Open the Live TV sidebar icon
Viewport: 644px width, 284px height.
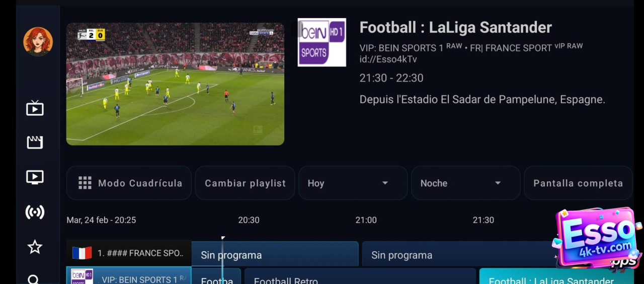click(x=35, y=108)
